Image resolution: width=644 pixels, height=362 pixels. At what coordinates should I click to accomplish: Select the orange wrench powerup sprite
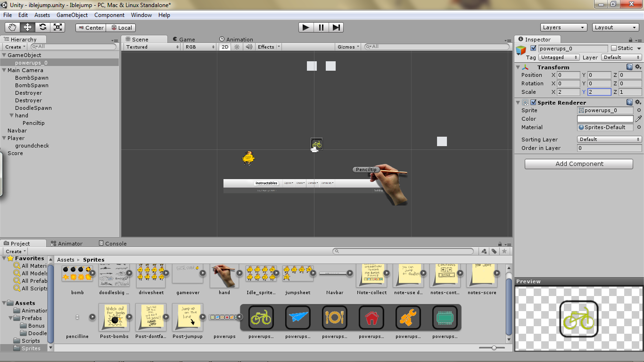pyautogui.click(x=408, y=318)
